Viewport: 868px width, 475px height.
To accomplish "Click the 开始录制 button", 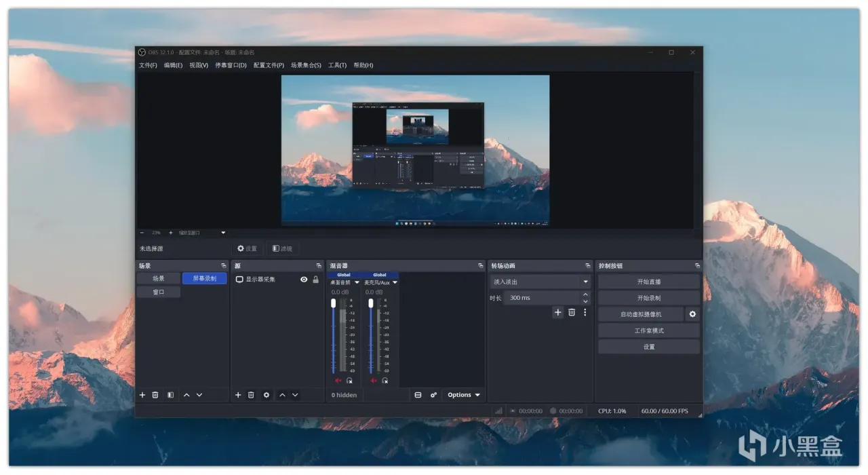I will point(648,298).
